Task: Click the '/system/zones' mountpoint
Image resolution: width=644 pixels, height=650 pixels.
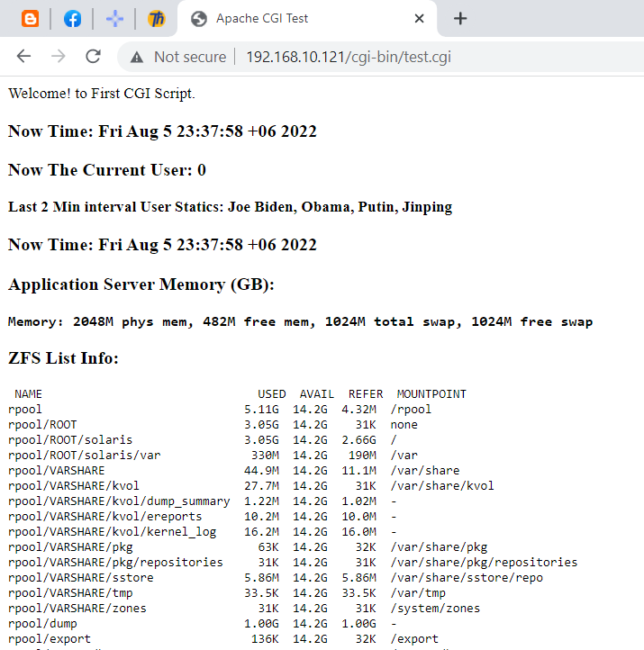Action: (x=435, y=609)
